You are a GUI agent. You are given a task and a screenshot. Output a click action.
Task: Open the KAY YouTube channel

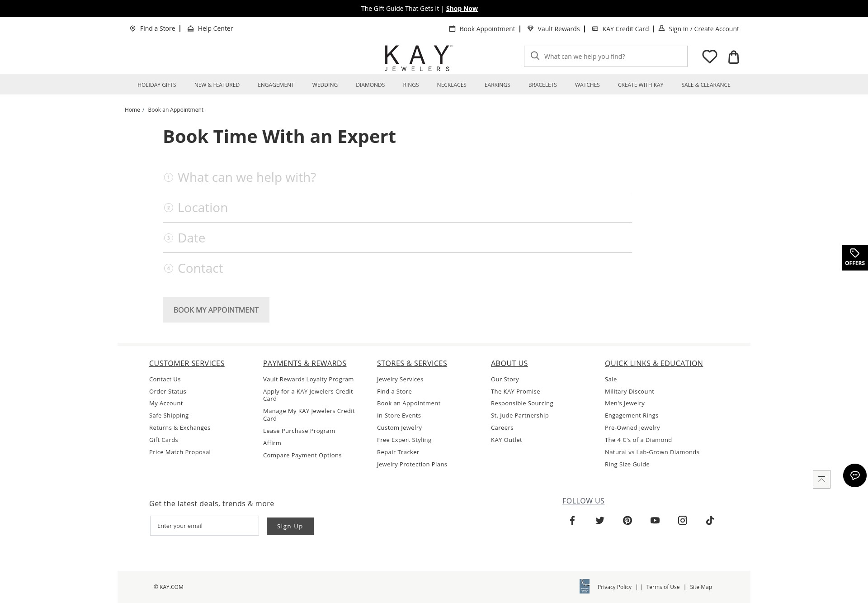tap(655, 520)
